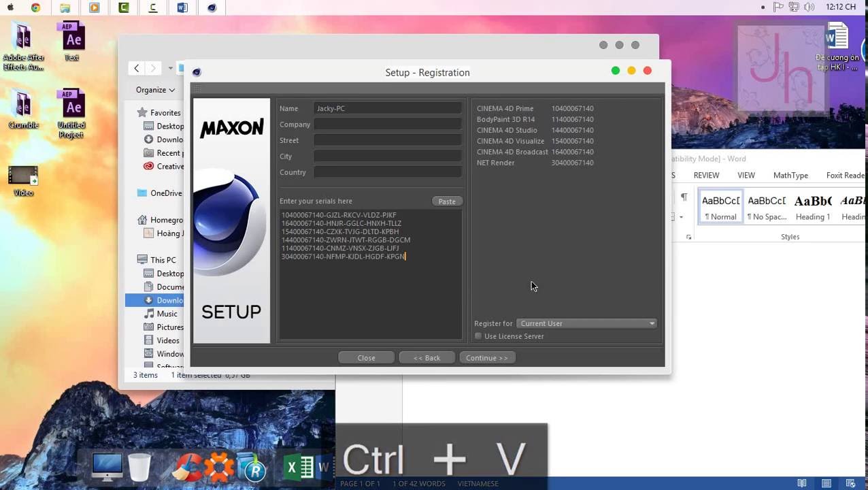This screenshot has height=490, width=868.
Task: Click the Continue >> button
Action: point(487,358)
